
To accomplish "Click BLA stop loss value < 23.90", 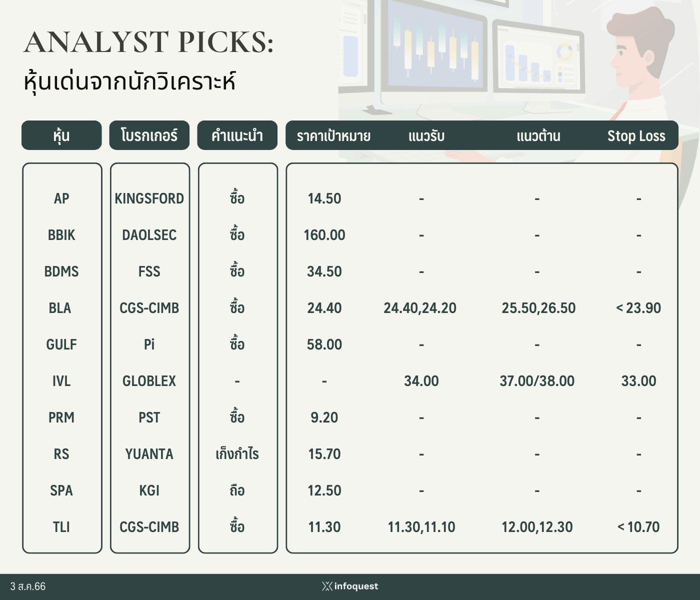I will point(638,308).
